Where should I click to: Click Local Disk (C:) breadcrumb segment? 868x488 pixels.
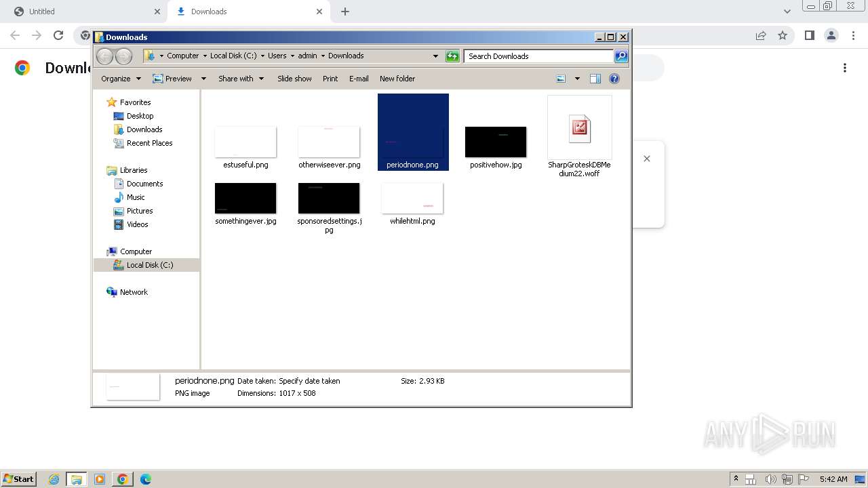click(x=233, y=56)
